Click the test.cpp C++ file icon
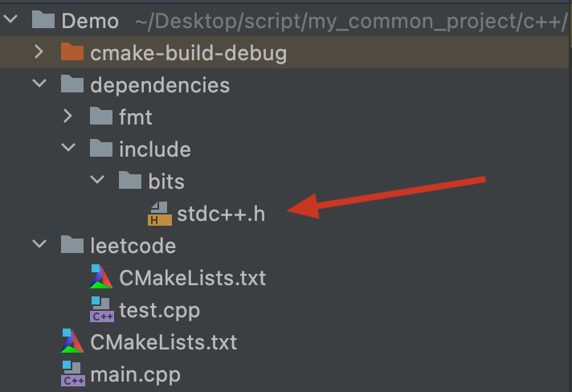The width and height of the screenshot is (572, 392). [x=102, y=309]
